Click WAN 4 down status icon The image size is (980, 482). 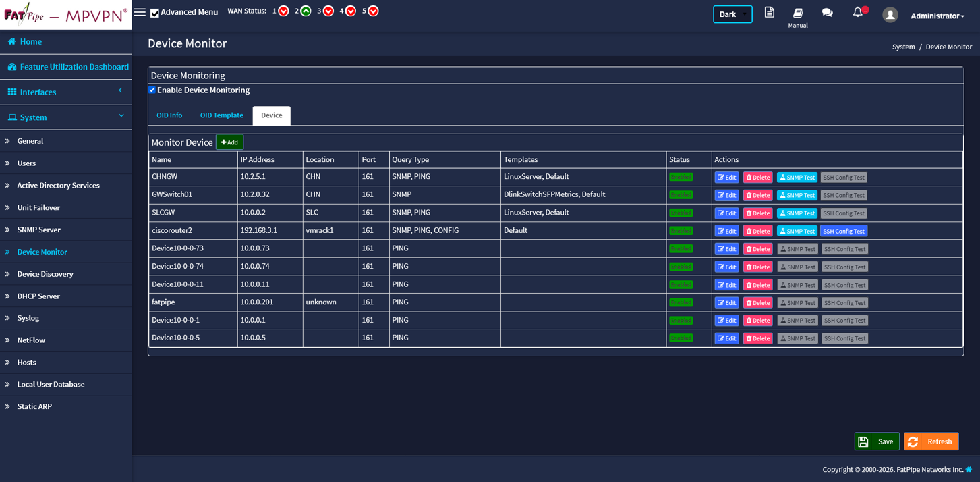coord(350,11)
